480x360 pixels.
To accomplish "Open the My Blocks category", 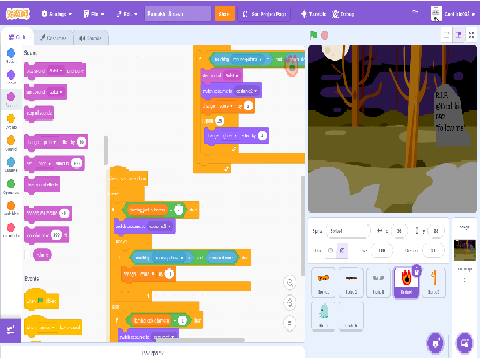I will (11, 230).
